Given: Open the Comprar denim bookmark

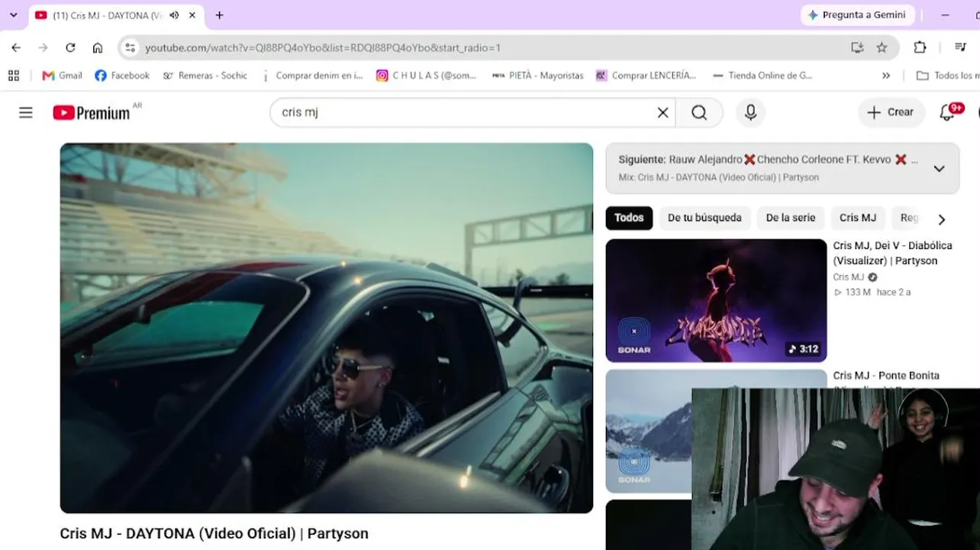Looking at the screenshot, I should tap(311, 76).
